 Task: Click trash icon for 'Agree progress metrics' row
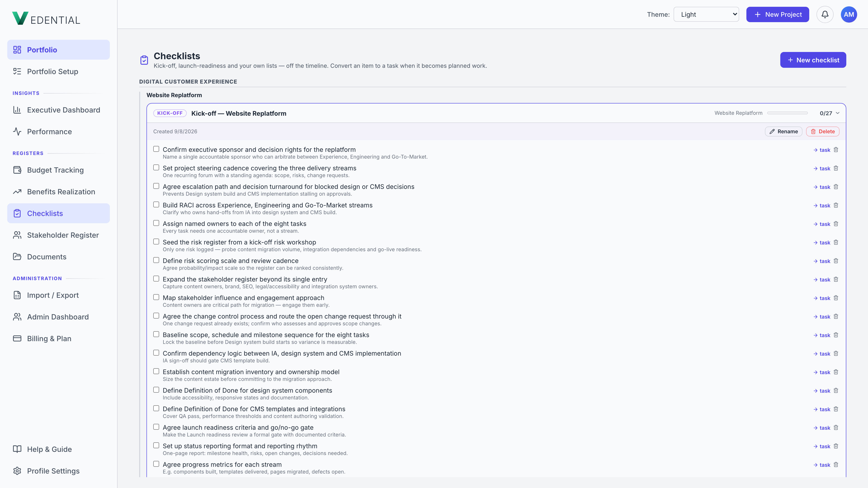[836, 465]
